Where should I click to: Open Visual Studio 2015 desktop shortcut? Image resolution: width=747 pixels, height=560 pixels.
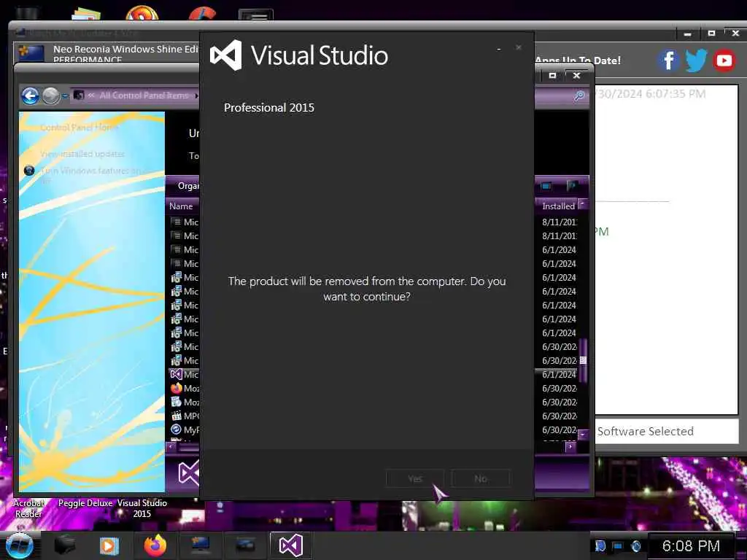[142, 508]
